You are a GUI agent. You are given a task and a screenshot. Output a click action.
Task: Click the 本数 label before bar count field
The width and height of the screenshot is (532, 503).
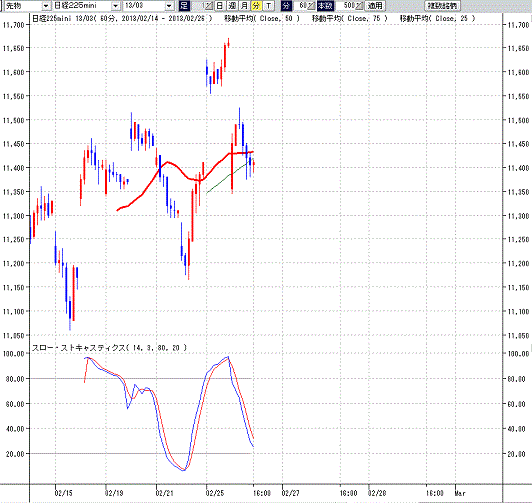325,5
